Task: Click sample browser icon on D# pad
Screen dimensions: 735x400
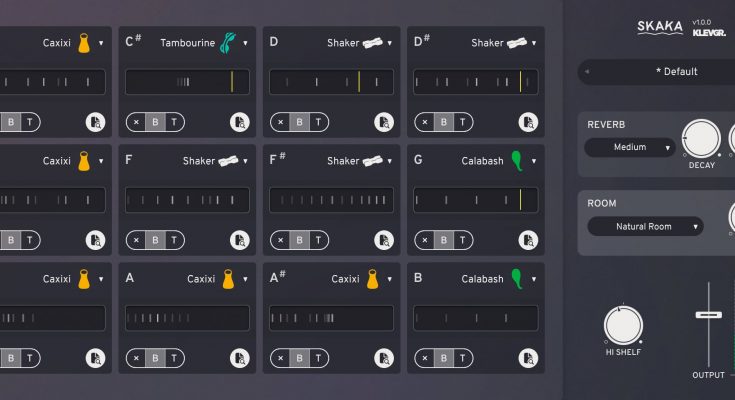Action: [528, 122]
